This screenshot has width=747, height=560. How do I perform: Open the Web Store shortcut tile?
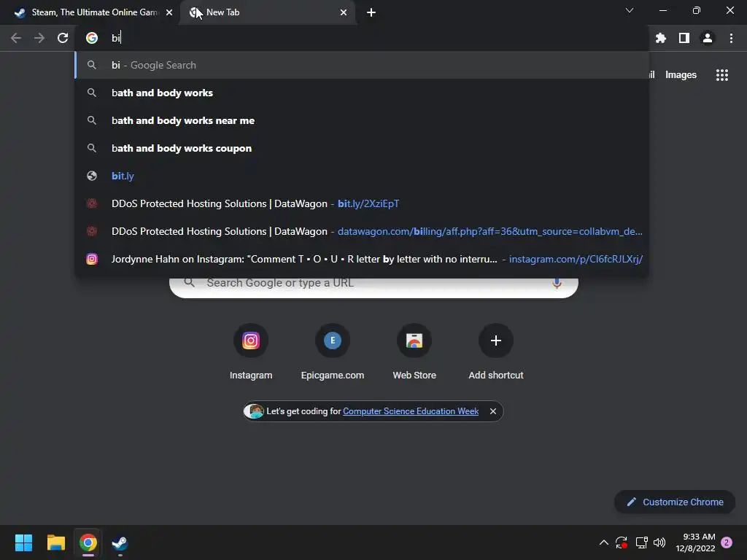tap(414, 351)
